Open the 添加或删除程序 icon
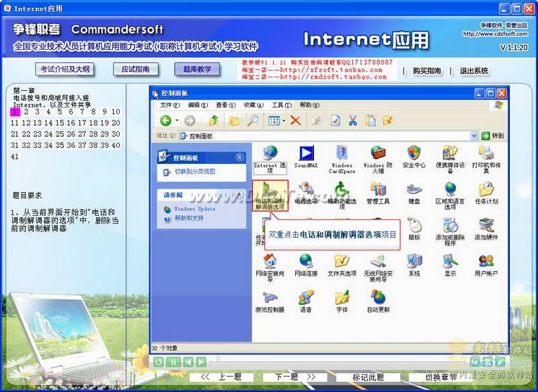Image resolution: width=538 pixels, height=392 pixels. 450,231
